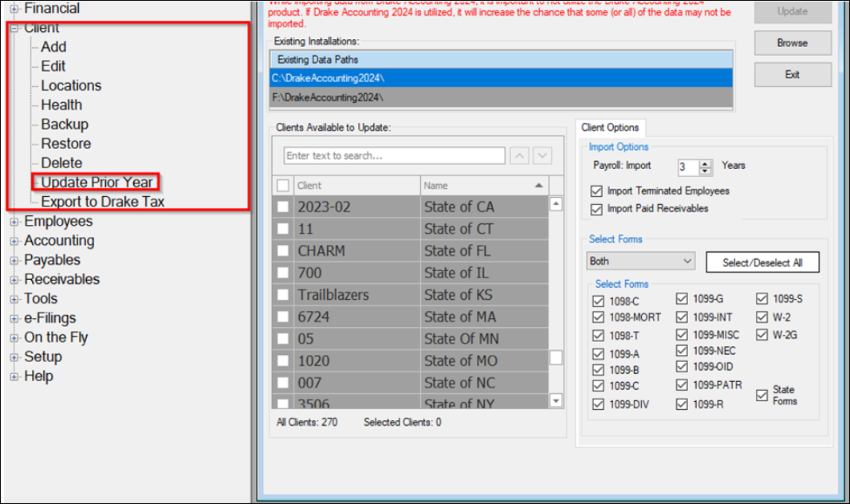Select Update Prior Year menu item
The width and height of the screenshot is (850, 504).
pos(96,183)
